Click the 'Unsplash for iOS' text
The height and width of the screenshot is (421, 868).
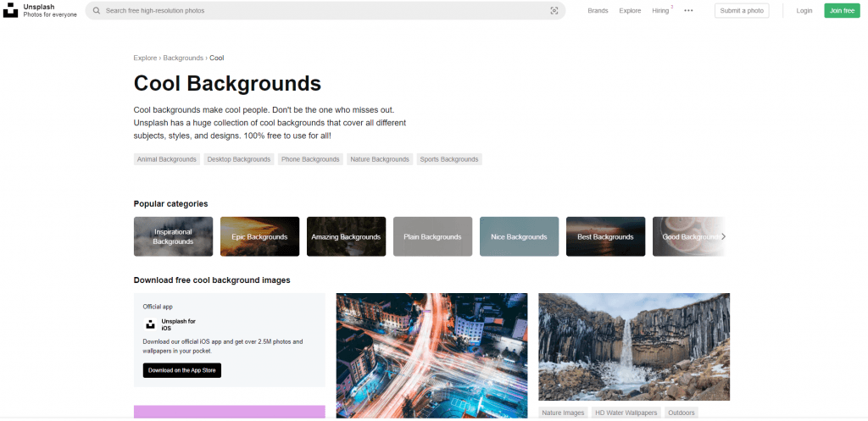[x=178, y=324]
